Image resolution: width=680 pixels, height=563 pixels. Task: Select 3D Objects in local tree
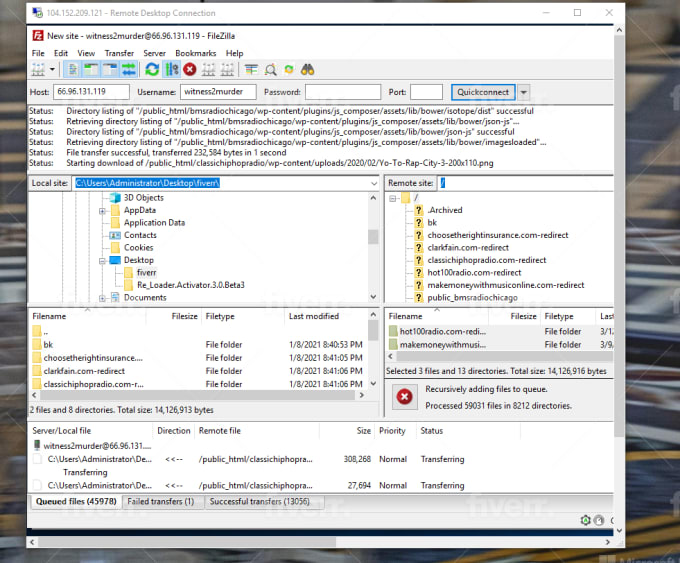144,197
